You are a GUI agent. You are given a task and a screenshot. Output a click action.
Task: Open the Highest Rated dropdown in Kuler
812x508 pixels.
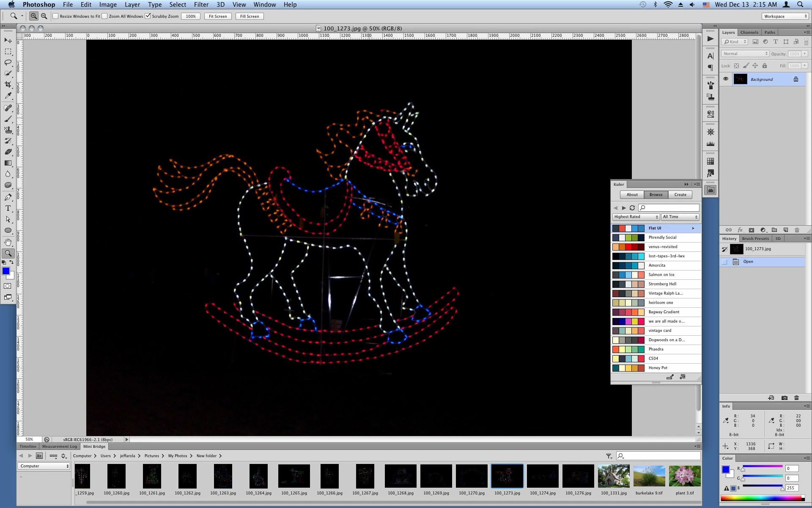coord(636,217)
